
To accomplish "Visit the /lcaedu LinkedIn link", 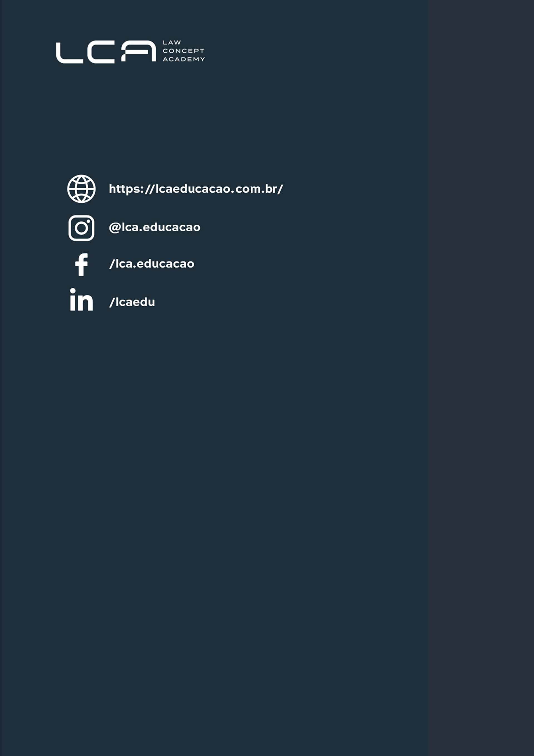I will coord(132,302).
